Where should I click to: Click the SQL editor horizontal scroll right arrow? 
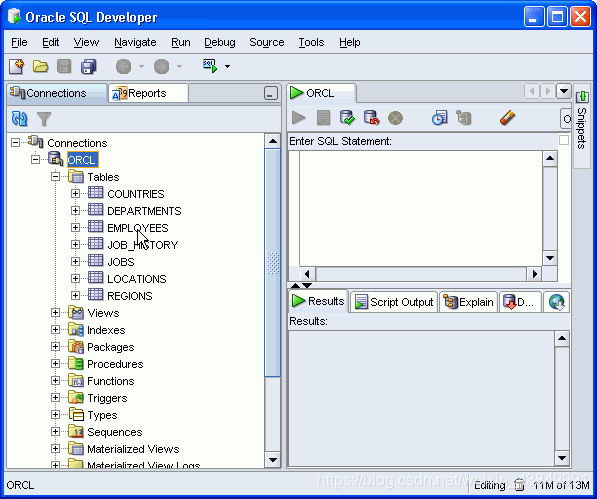(x=534, y=274)
